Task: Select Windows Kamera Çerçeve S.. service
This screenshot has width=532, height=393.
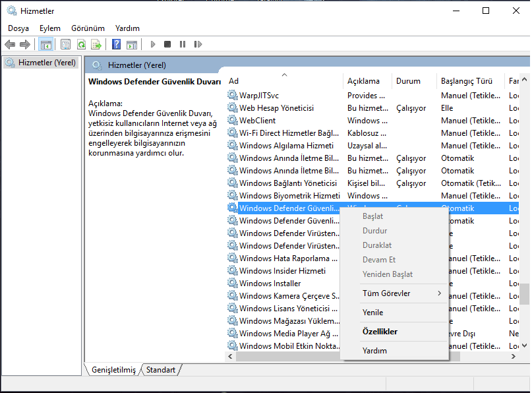Action: pos(289,296)
